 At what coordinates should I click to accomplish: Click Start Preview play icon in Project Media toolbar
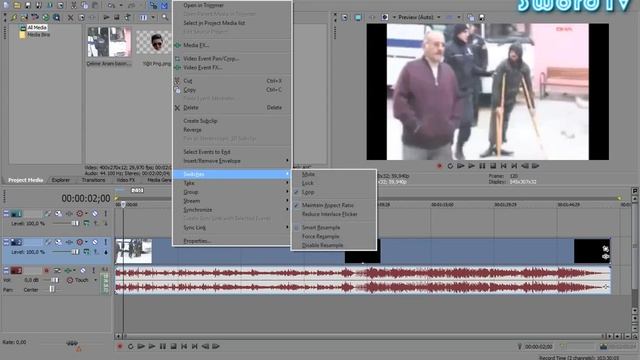pos(106,18)
